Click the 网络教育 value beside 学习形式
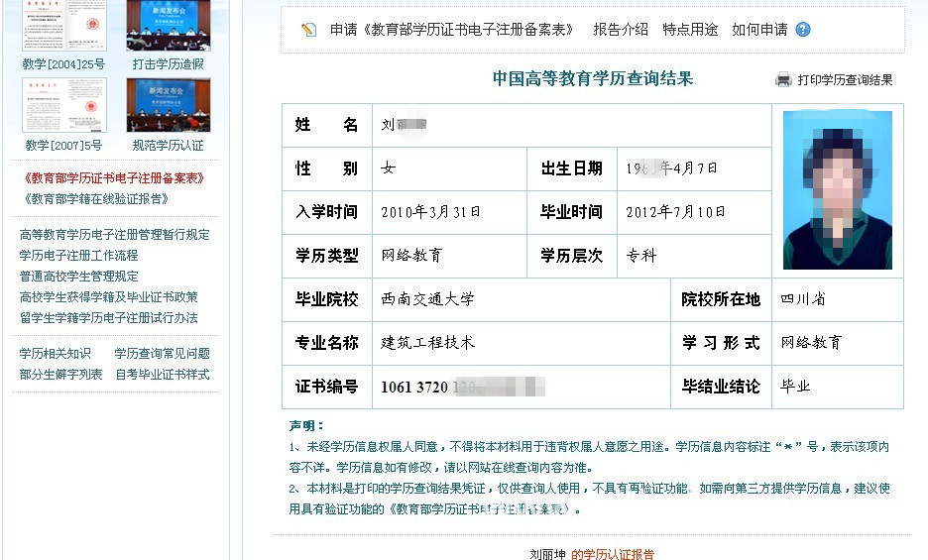Screen dimensions: 928x560 click(811, 342)
